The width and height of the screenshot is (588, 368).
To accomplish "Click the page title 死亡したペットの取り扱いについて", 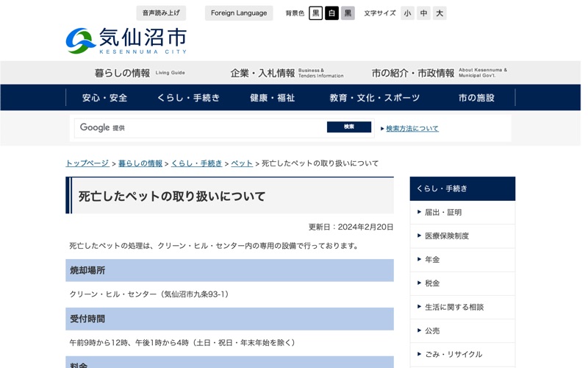I will [x=172, y=196].
